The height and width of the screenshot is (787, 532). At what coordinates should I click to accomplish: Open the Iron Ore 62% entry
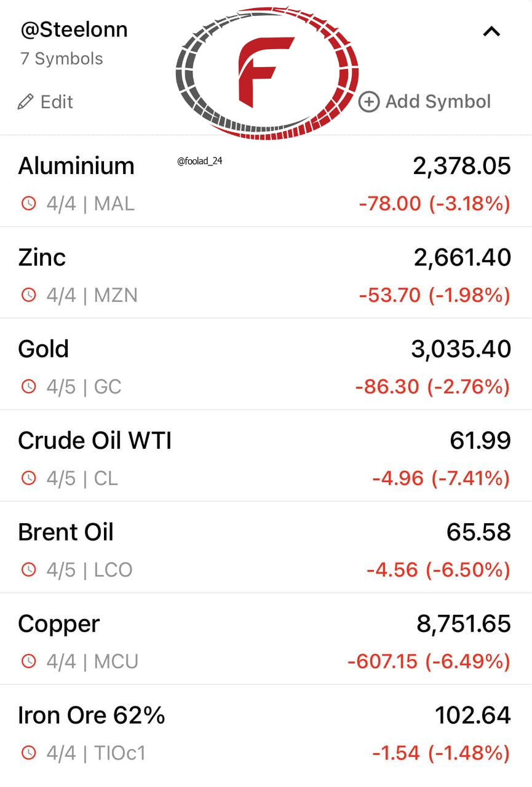click(266, 731)
